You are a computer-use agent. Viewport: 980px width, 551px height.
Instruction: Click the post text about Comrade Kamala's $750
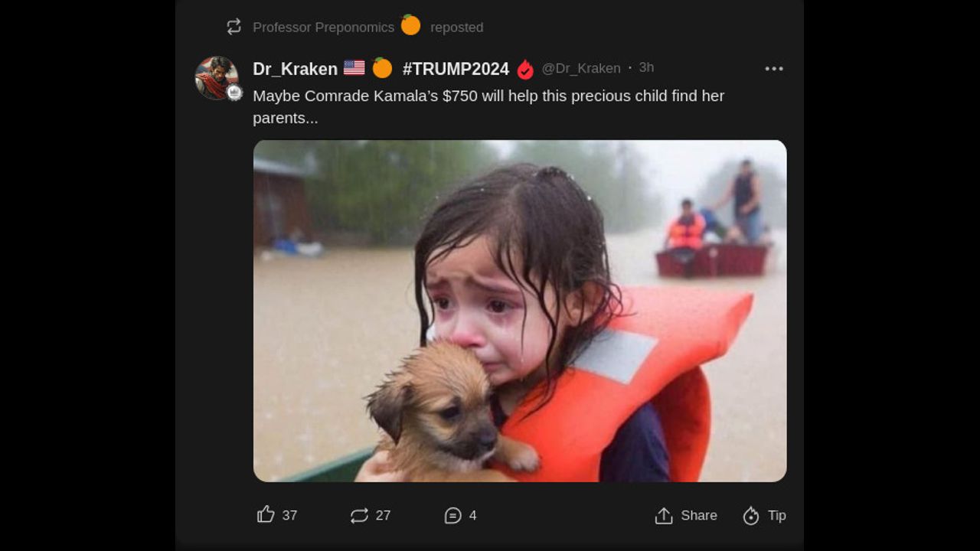pyautogui.click(x=488, y=107)
